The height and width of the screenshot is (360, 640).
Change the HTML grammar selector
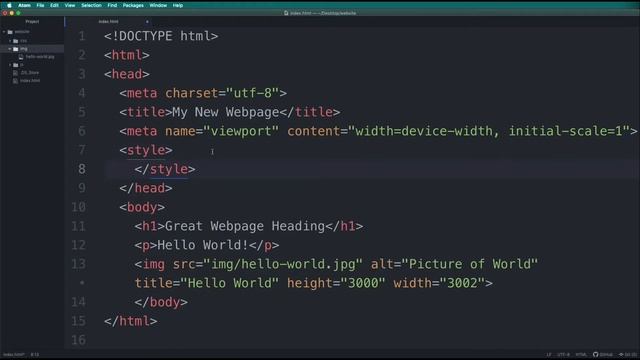[581, 354]
